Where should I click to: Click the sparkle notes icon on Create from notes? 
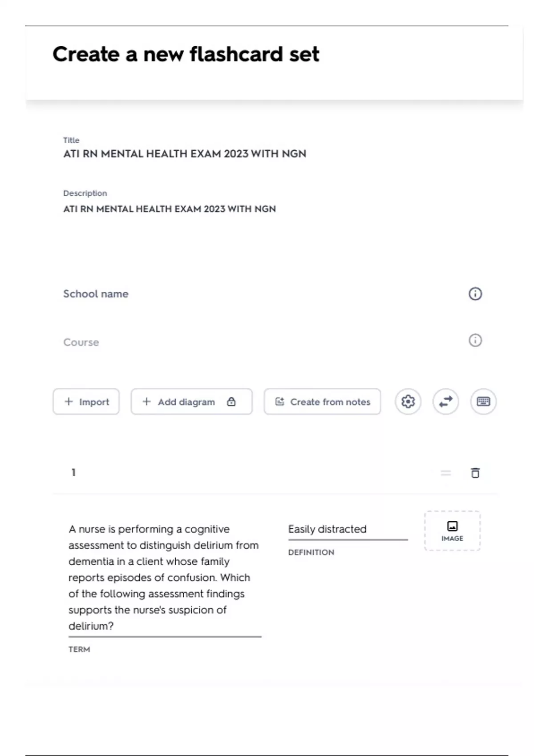tap(279, 402)
